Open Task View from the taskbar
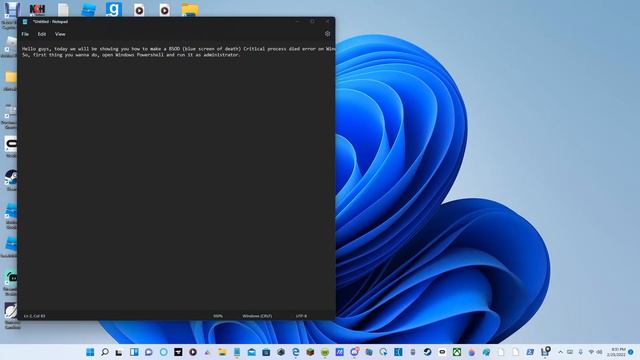Viewport: 640px width, 360px height. tap(119, 352)
